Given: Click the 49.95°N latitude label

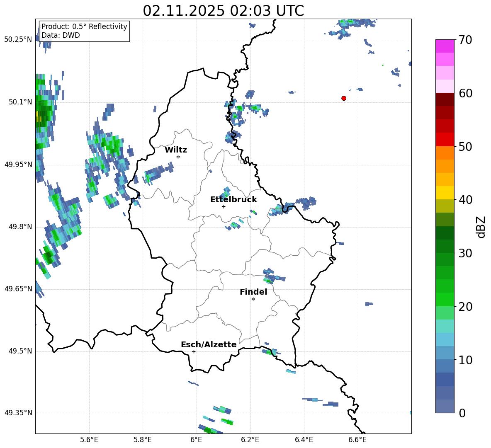Looking at the screenshot, I should click(x=18, y=165).
